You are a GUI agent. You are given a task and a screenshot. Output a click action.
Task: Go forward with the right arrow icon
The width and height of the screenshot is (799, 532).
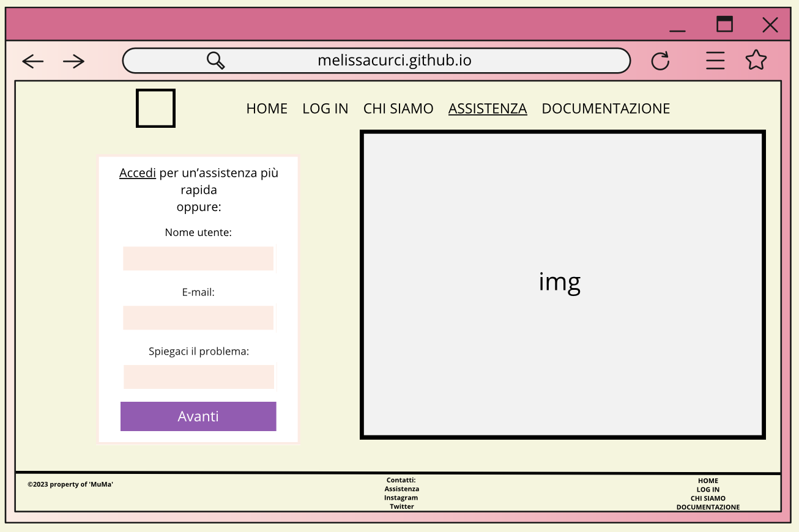74,61
